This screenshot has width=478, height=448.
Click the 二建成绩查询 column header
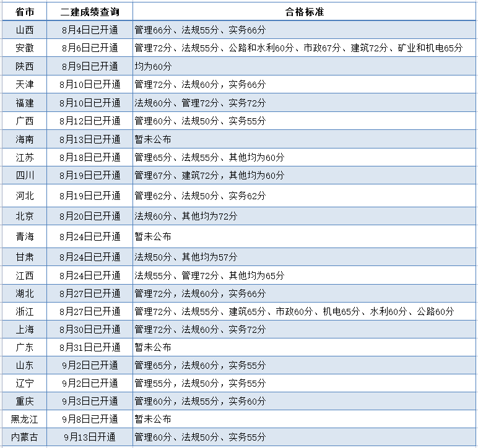coord(90,12)
